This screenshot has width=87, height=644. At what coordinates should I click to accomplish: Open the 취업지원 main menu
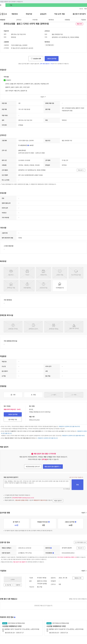point(29,14)
